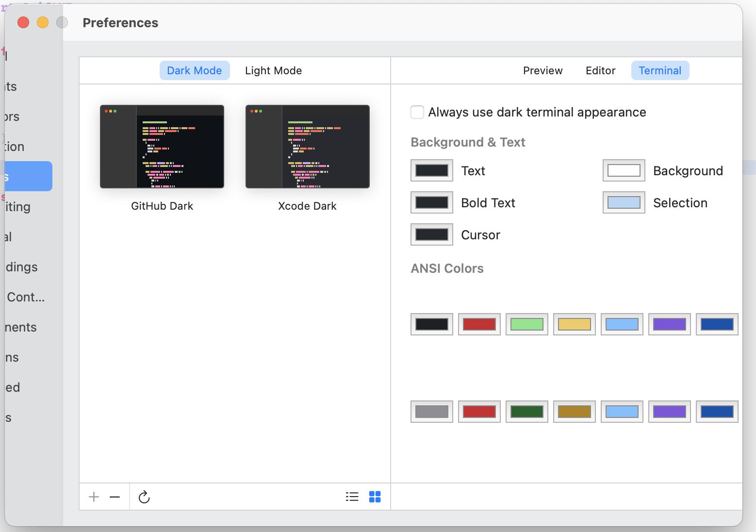Open the black ANSI color swatch
The image size is (756, 532).
431,324
